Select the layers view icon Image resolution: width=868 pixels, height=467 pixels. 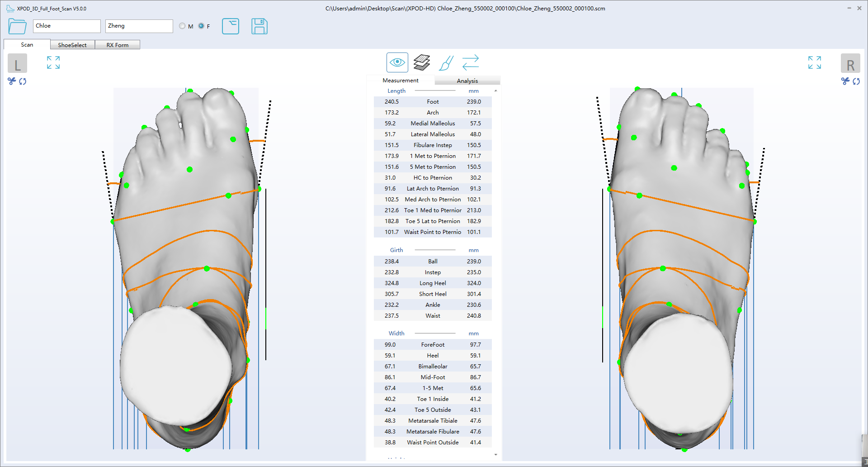421,62
